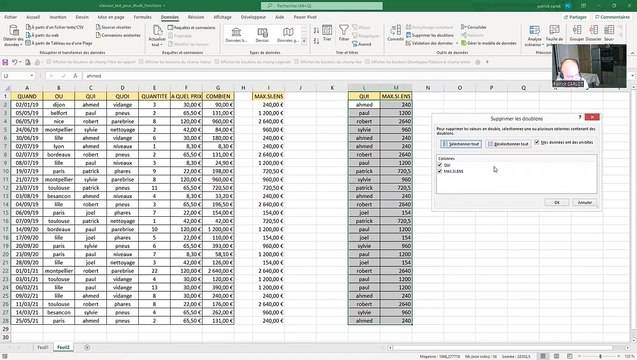Open the Fichier tab
Screen dimensions: 637x360
11,17
